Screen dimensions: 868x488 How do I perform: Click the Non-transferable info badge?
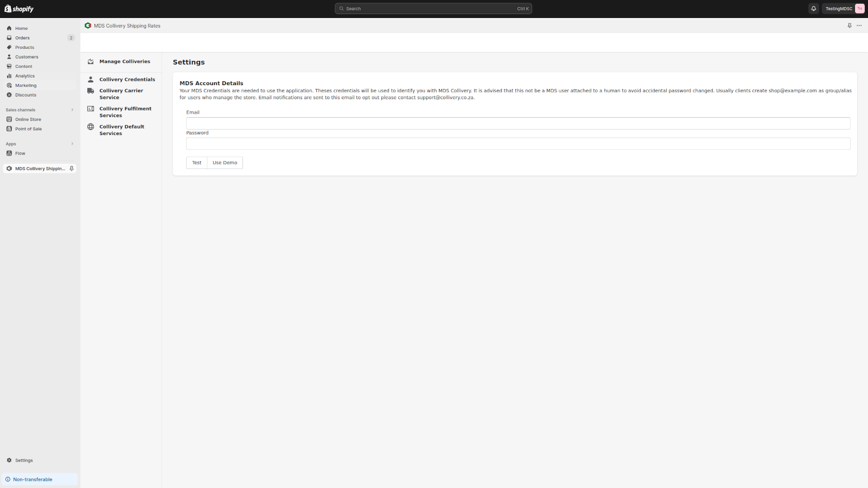click(40, 479)
